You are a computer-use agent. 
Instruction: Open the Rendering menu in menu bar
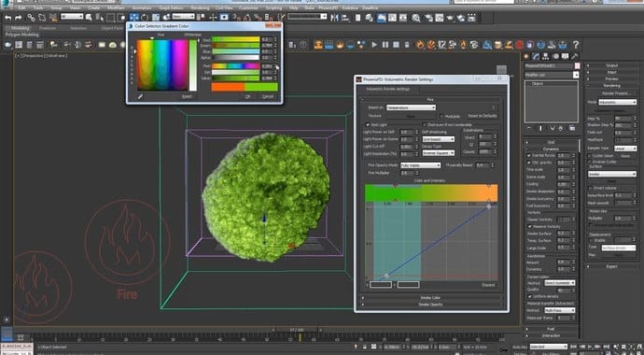tap(200, 7)
